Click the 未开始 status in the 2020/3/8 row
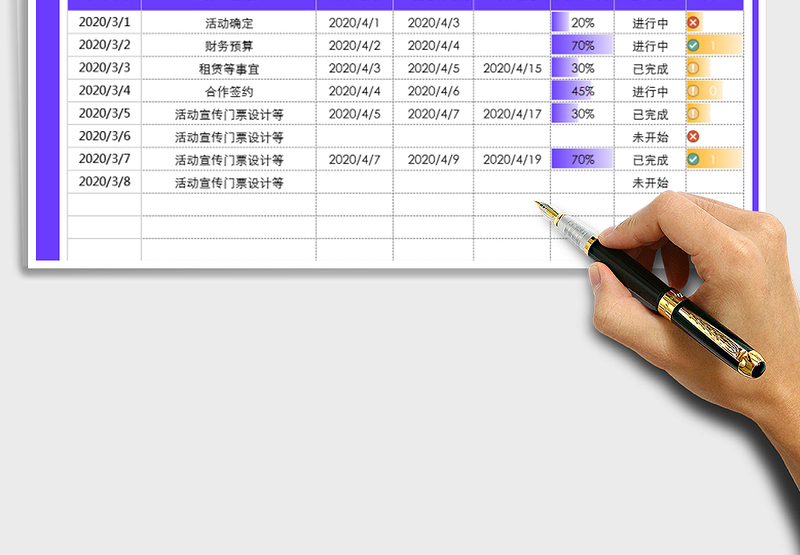Screen dimensions: 800x555 click(650, 183)
